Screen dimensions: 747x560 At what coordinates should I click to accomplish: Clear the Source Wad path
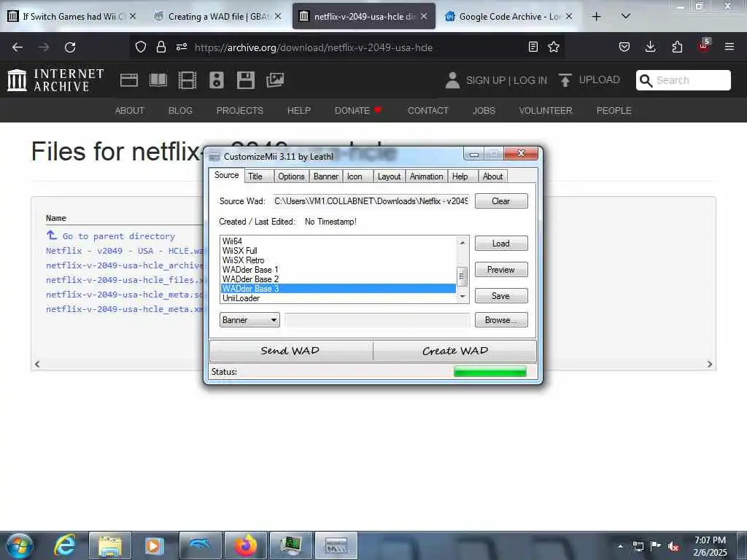(x=501, y=201)
